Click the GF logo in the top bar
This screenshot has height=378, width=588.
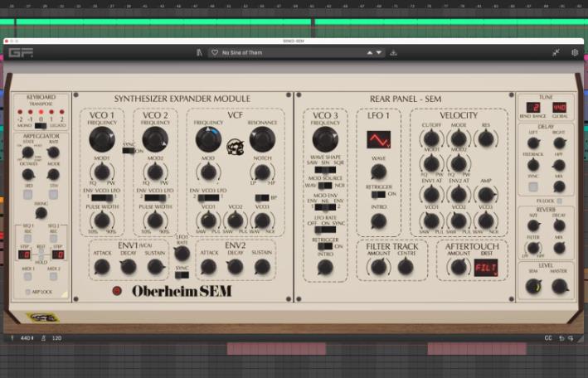coord(21,53)
